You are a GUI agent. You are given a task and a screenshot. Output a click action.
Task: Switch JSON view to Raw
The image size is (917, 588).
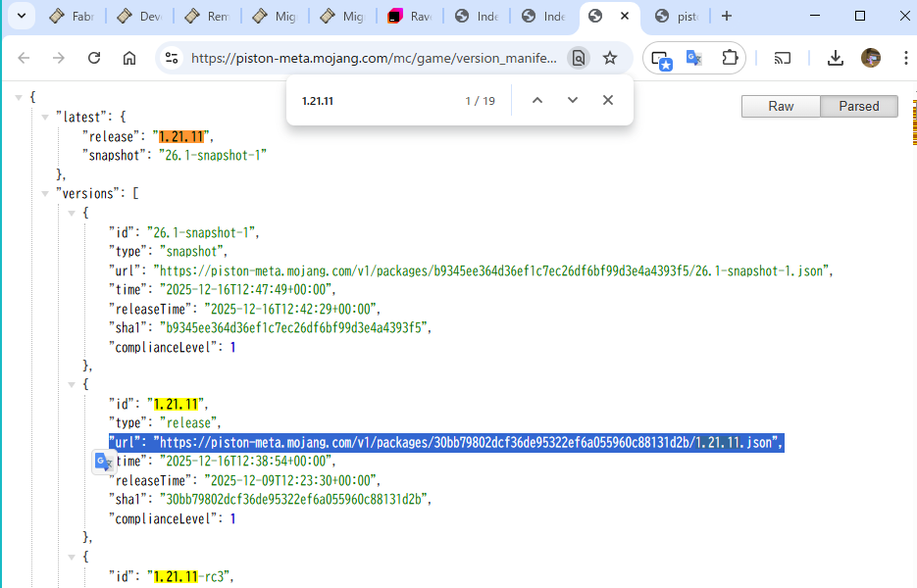[x=781, y=106]
